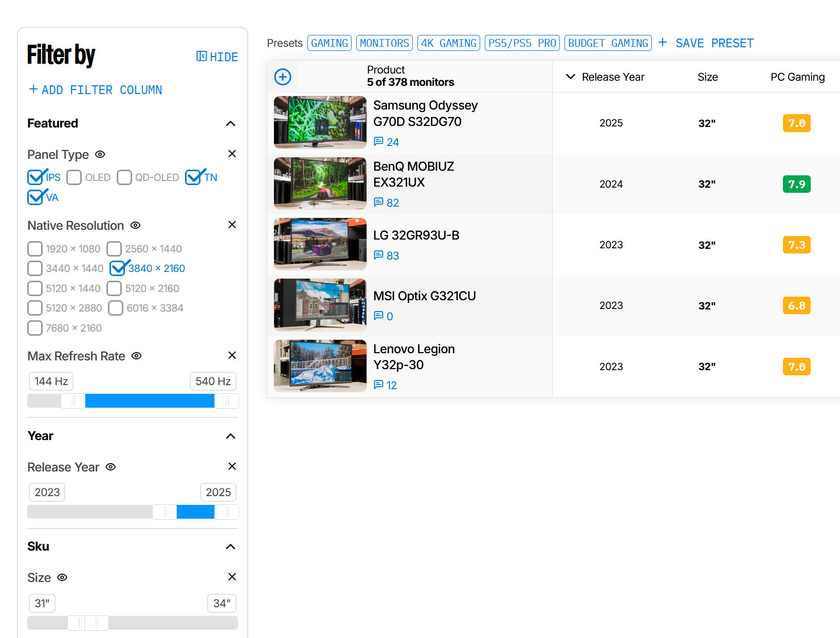Apply the PS5/PS5 PRO preset
The height and width of the screenshot is (638, 840).
coord(522,43)
